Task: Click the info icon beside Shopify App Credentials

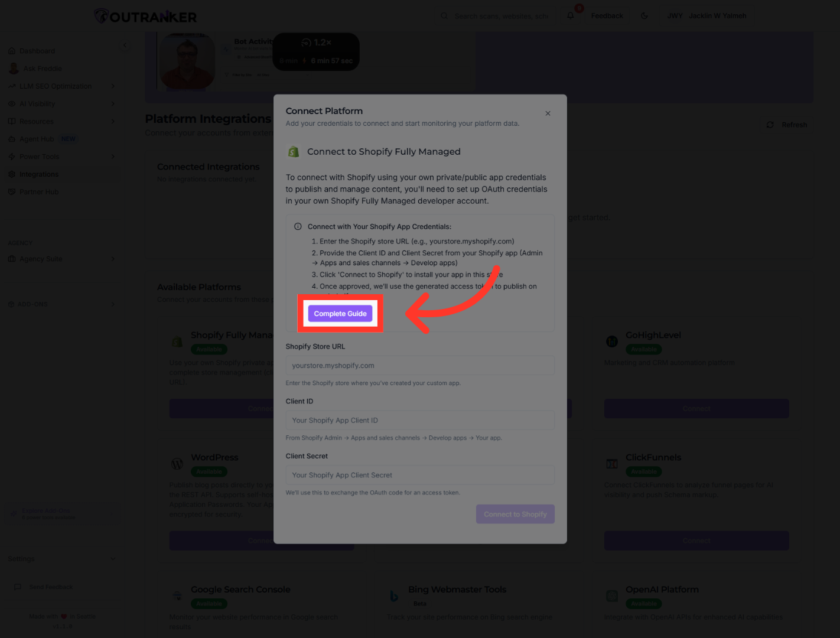Action: tap(298, 227)
